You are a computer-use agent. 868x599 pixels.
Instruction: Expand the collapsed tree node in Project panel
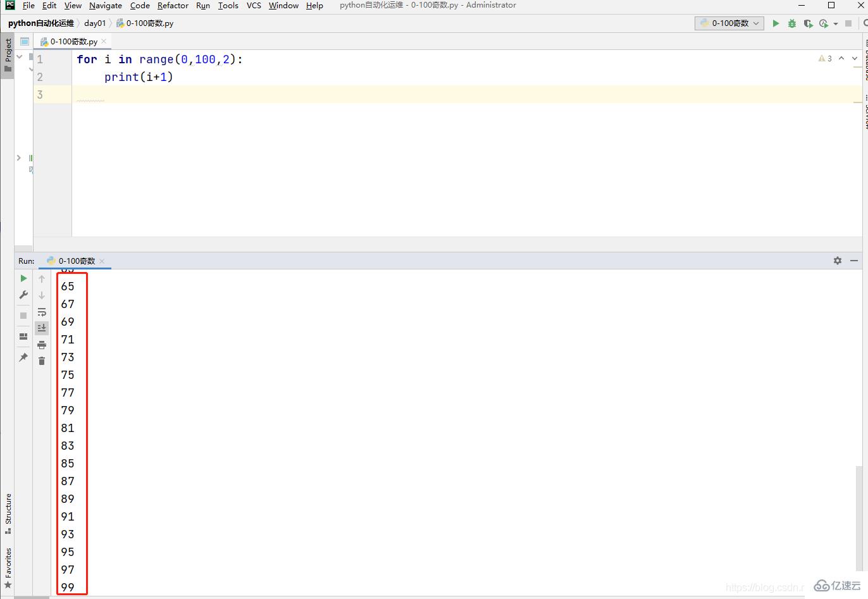tap(19, 157)
